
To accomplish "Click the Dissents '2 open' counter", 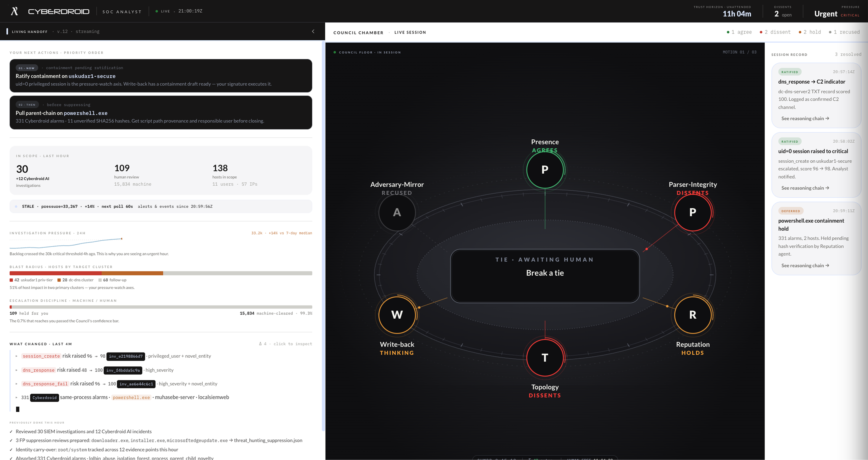I will [x=782, y=14].
